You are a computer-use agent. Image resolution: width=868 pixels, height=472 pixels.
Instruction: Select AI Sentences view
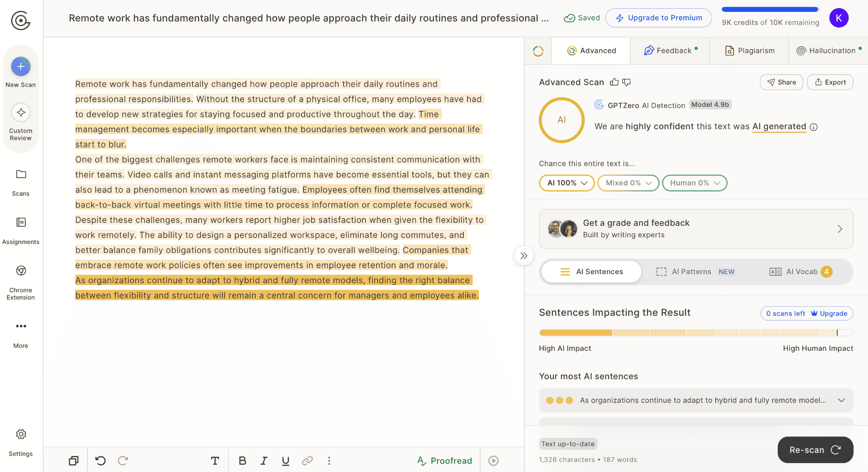point(591,272)
